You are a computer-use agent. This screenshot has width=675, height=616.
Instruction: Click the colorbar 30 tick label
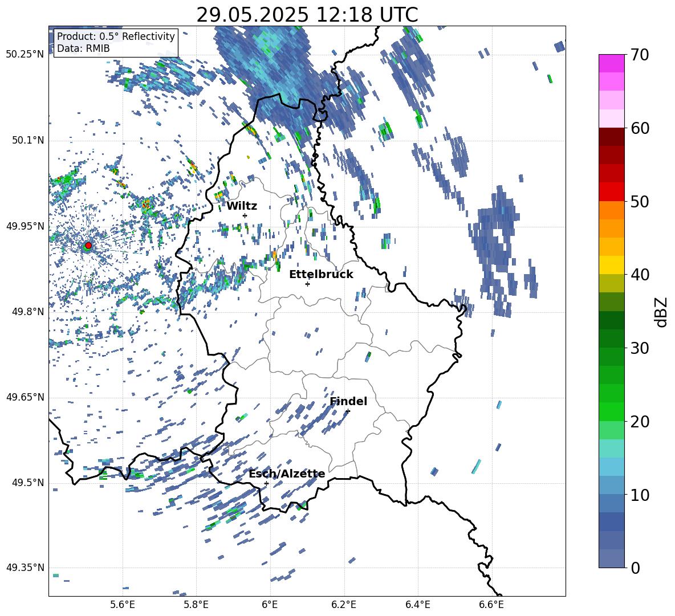click(x=640, y=348)
